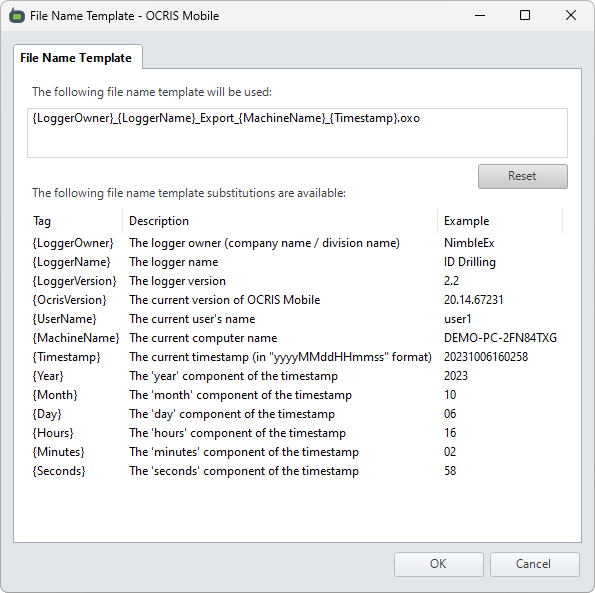595x593 pixels.
Task: Select the {Minutes} tag
Action: click(x=58, y=451)
